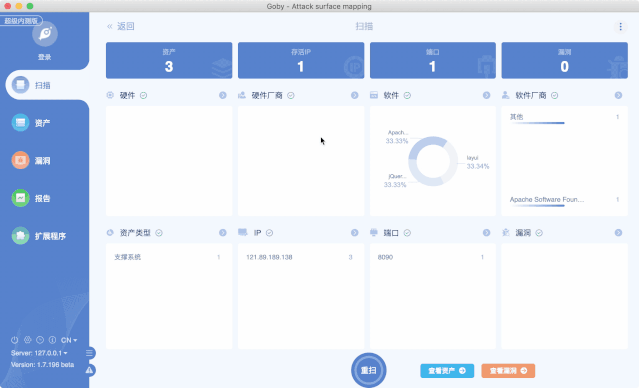Toggle the check mark beside 硬件厂商

pos(291,95)
